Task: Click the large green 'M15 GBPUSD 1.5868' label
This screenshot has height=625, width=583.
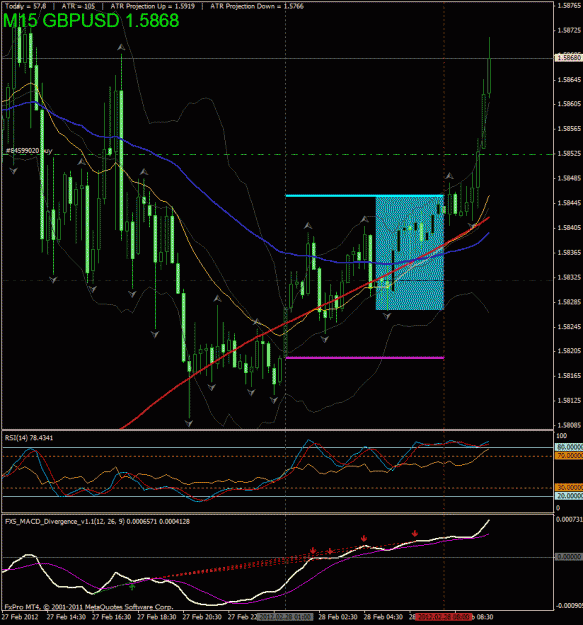Action: [x=91, y=21]
